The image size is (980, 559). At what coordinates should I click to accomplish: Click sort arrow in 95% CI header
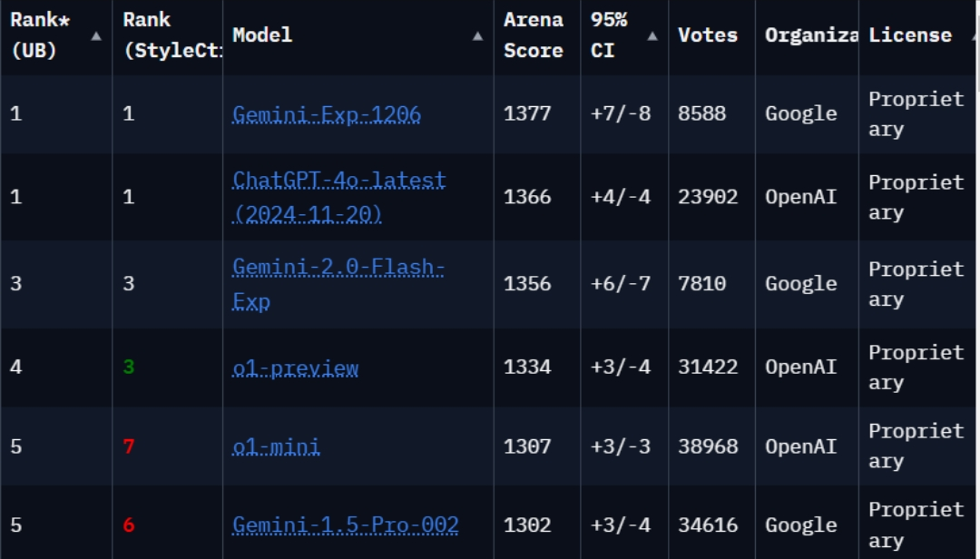[652, 35]
